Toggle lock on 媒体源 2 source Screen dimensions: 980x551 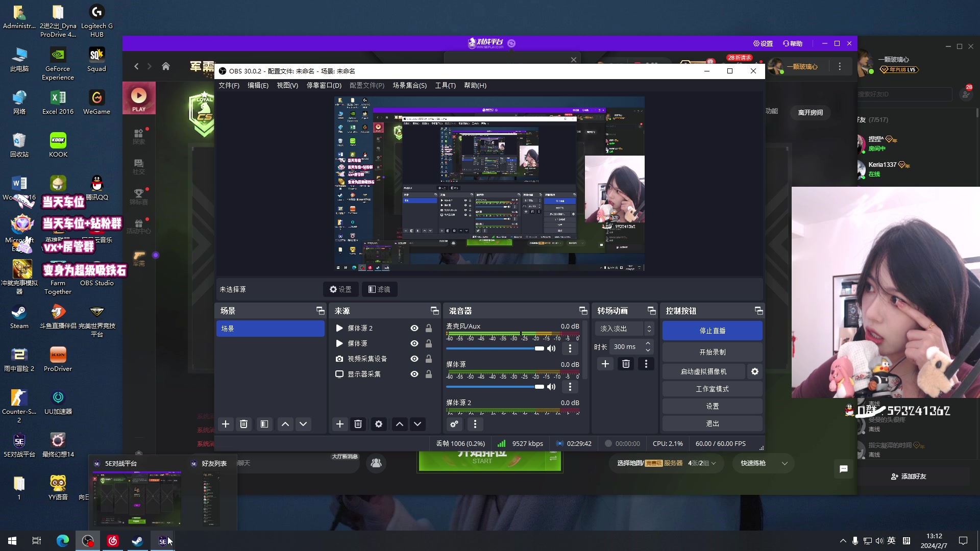[429, 328]
